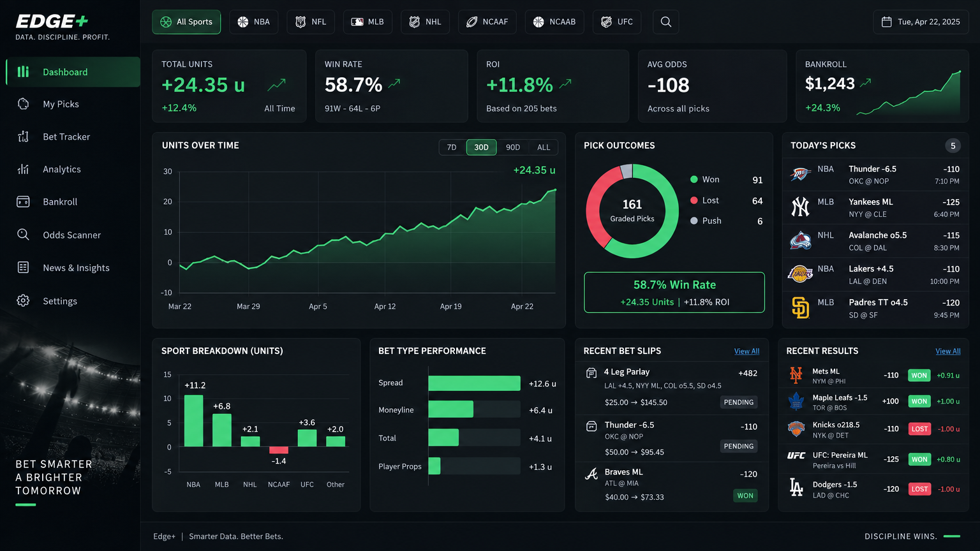Open View All in Recent Results

click(948, 351)
